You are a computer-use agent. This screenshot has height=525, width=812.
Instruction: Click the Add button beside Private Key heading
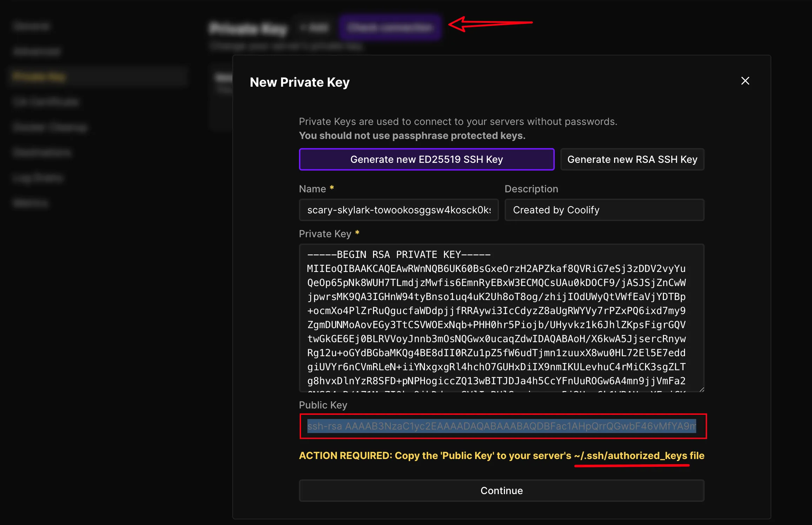(314, 27)
